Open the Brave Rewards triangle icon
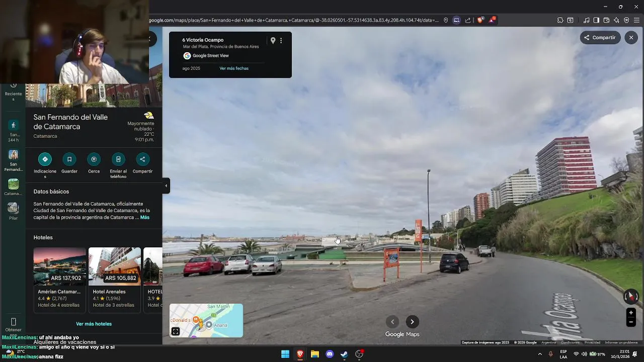Screen dimensions: 644x362 click(492, 20)
